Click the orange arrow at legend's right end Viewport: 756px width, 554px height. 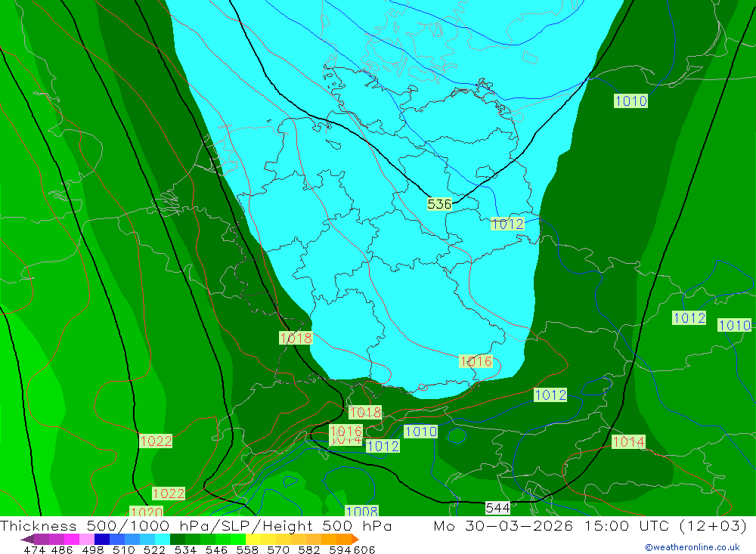[355, 539]
